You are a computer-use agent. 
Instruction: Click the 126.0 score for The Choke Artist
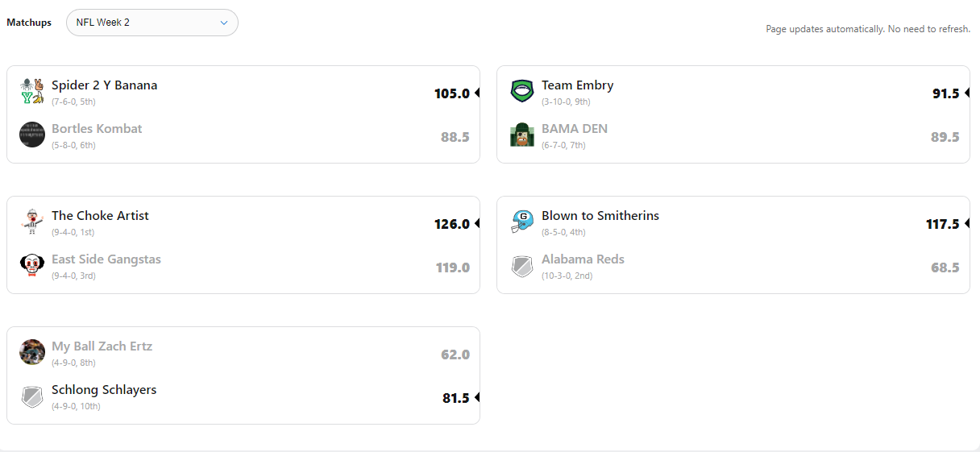(451, 224)
